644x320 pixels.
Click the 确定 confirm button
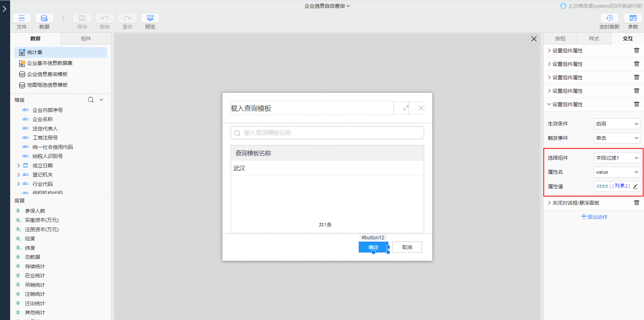[373, 247]
